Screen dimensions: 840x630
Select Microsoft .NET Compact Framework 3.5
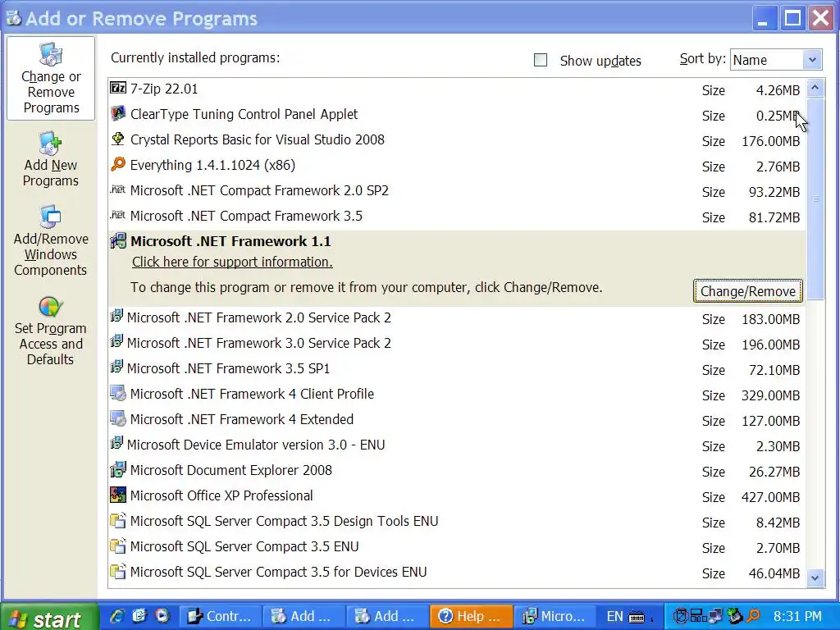pos(456,216)
